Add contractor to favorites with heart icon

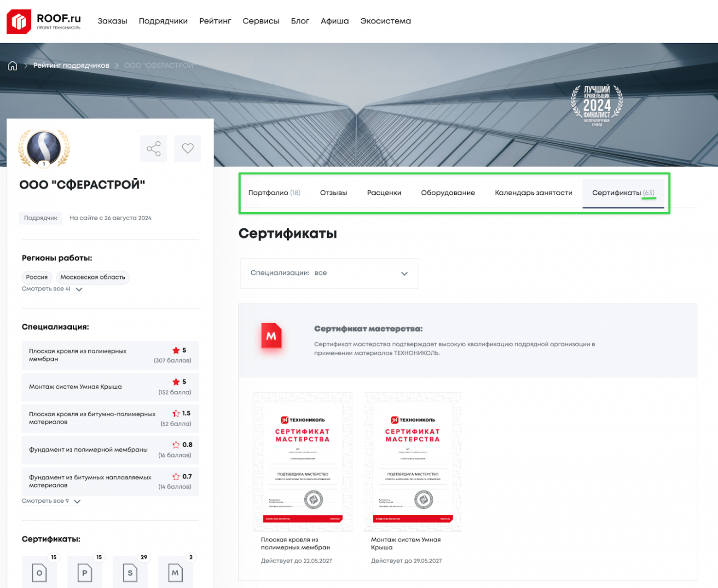pos(188,149)
